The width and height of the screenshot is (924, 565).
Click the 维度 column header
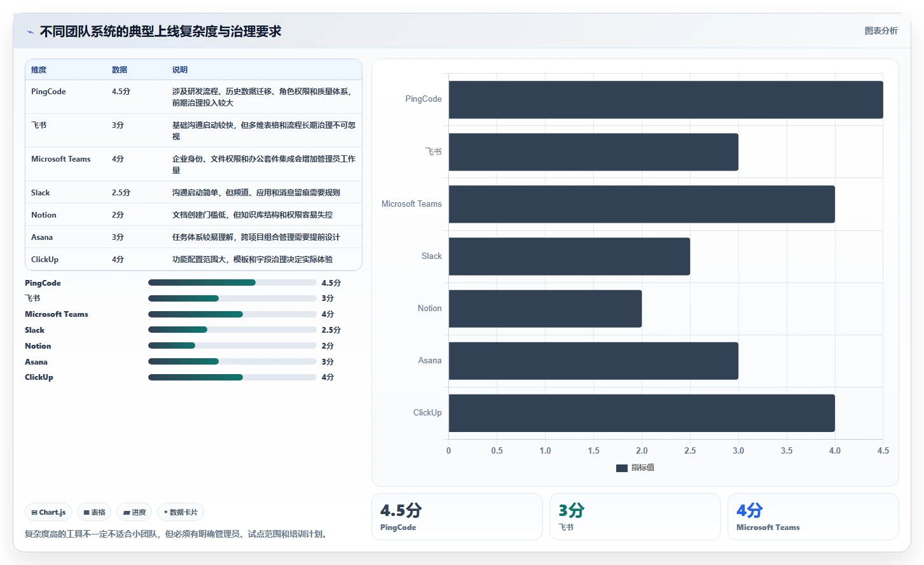[x=39, y=70]
